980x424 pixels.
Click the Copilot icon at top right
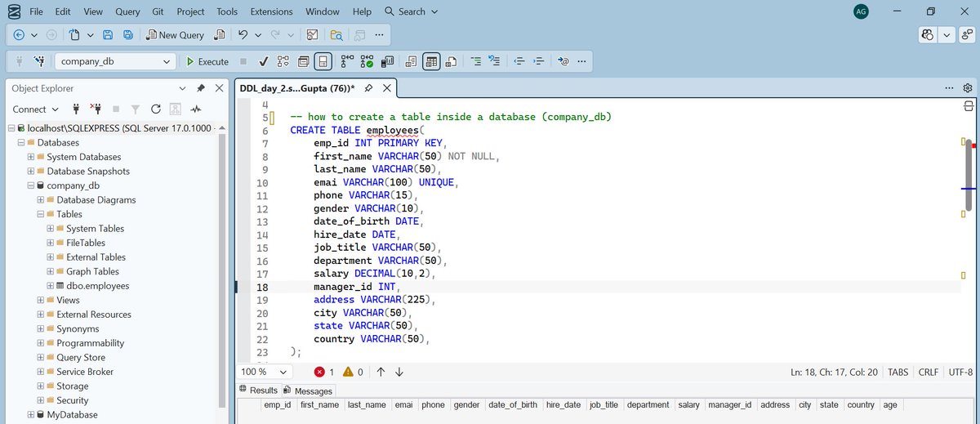929,35
